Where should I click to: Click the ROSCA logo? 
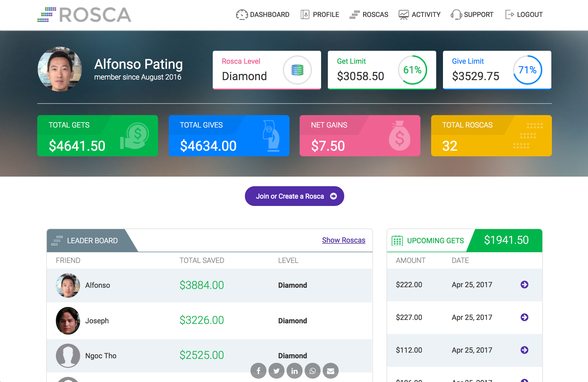coord(84,15)
